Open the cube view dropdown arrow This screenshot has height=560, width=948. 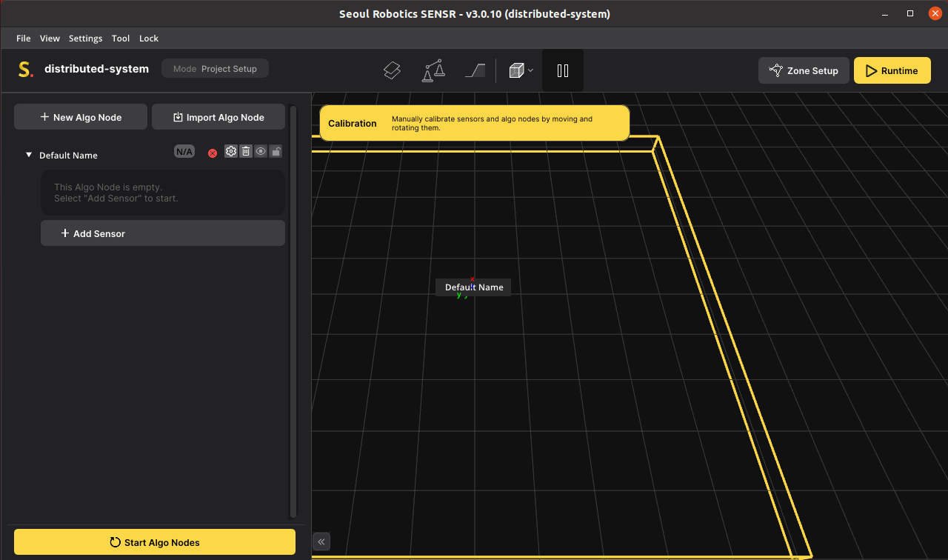[x=530, y=70]
